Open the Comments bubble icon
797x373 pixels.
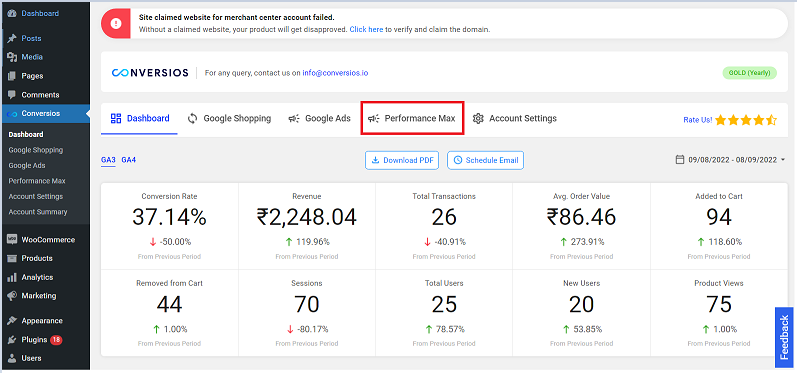pos(12,95)
